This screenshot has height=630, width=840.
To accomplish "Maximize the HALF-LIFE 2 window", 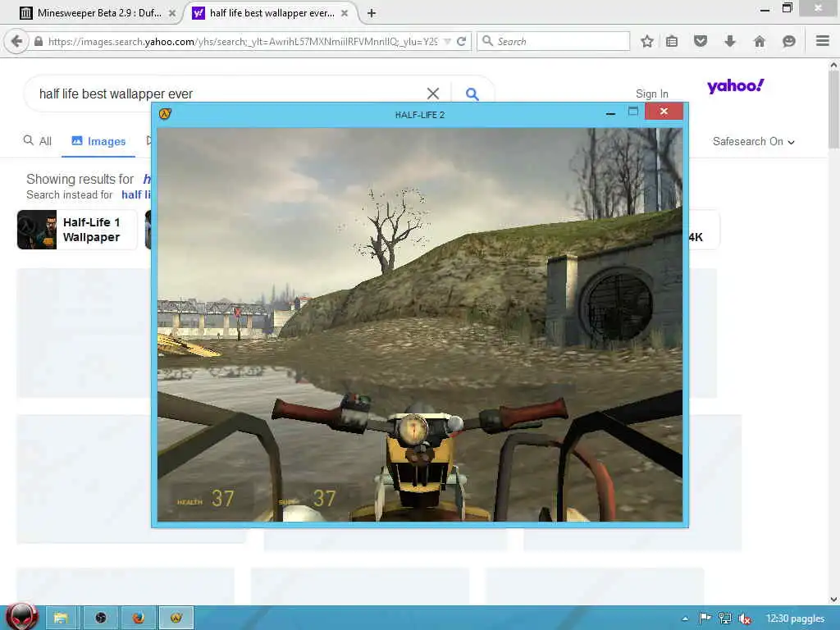I will click(x=633, y=112).
